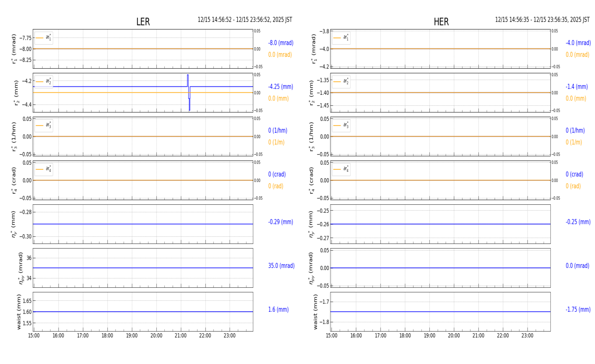Viewport: 595px width, 364px height.
Task: Click the 35.0 (mrad) value
Action: coord(281,266)
